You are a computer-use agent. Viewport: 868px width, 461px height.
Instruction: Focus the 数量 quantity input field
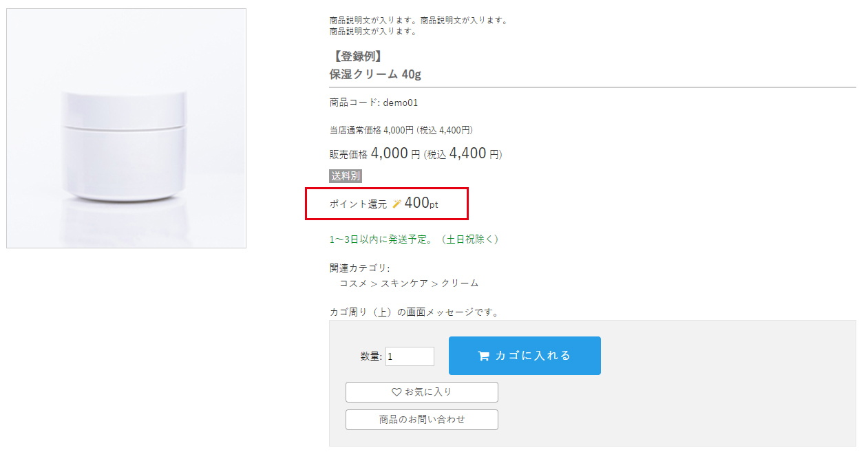coord(410,356)
